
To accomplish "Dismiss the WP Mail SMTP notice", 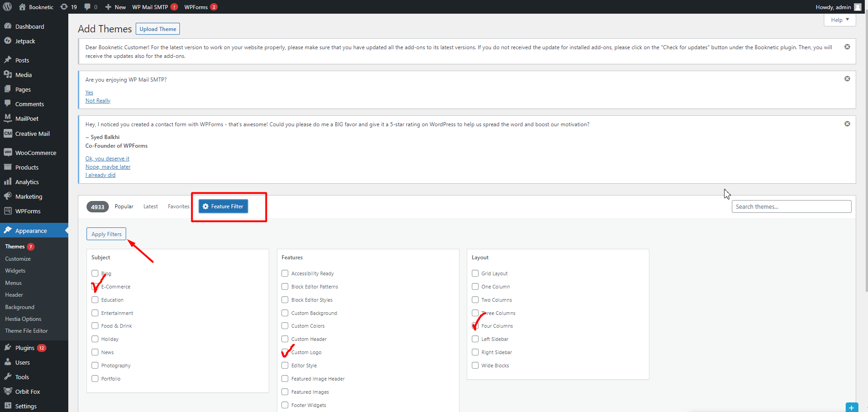I will (847, 78).
